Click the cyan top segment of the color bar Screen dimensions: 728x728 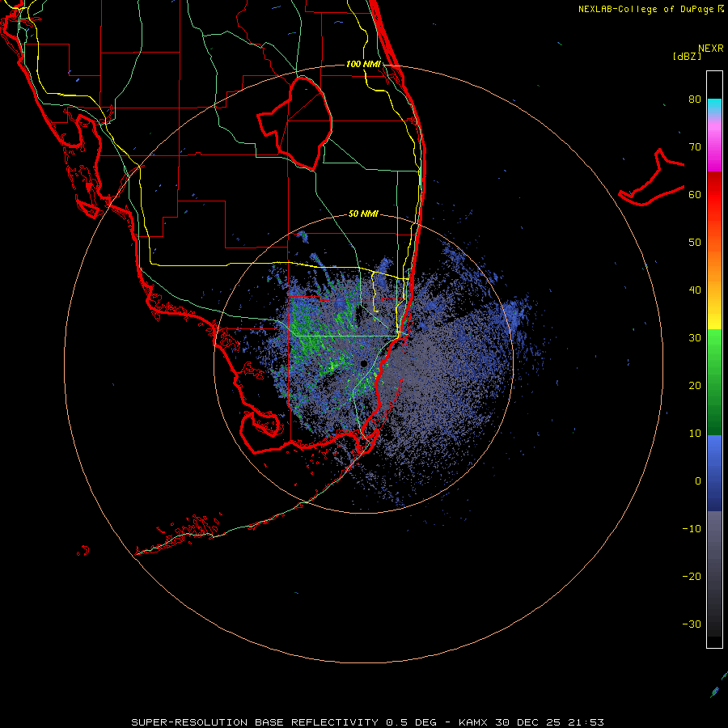click(714, 106)
